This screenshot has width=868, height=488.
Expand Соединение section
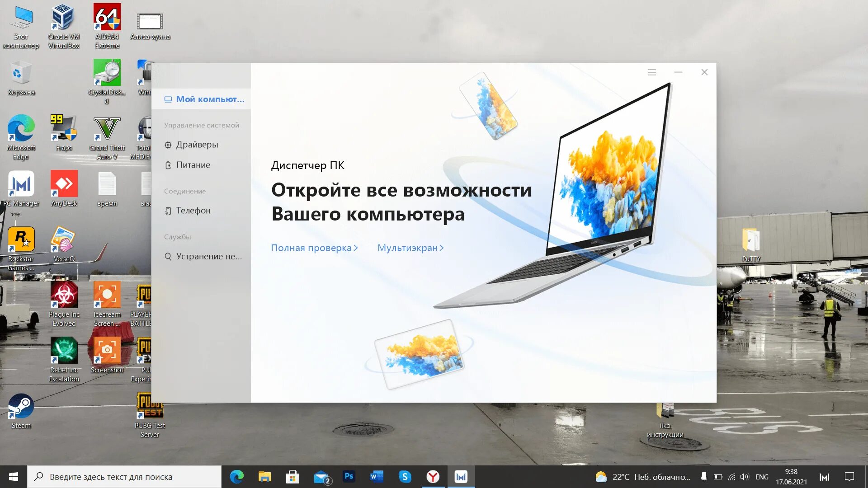click(x=185, y=191)
